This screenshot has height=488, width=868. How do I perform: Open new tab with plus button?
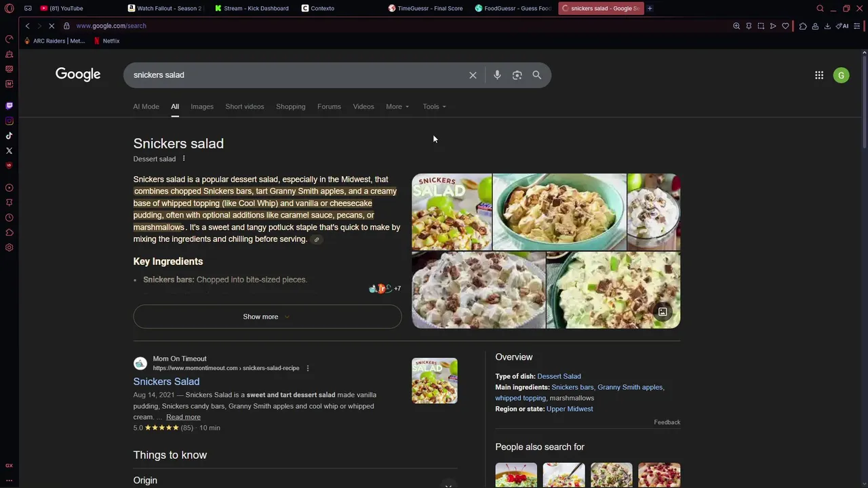click(650, 8)
